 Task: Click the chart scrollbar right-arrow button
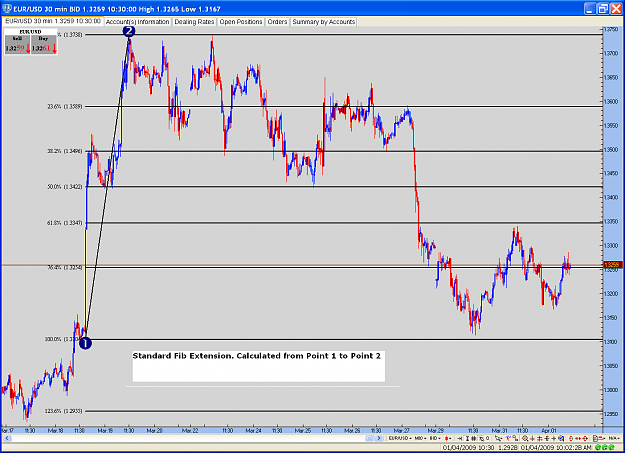(x=379, y=438)
